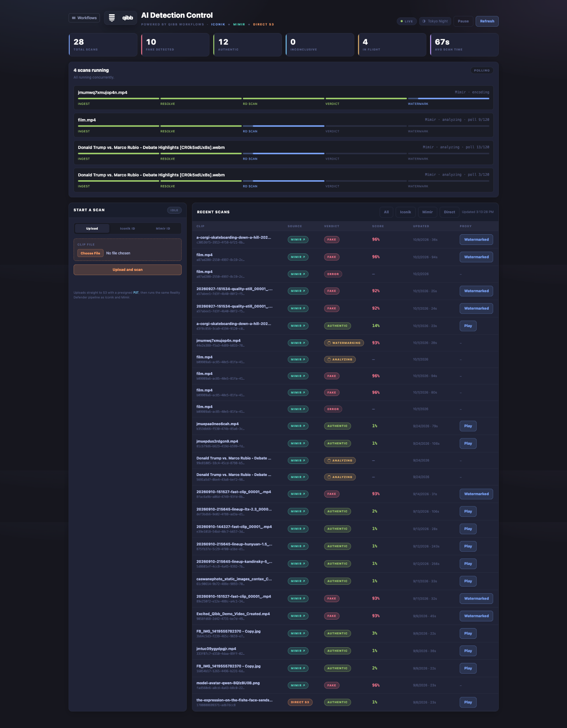The height and width of the screenshot is (728, 567).
Task: Play jmuepaa0neo6cah.mp4 proxy
Action: pos(468,426)
